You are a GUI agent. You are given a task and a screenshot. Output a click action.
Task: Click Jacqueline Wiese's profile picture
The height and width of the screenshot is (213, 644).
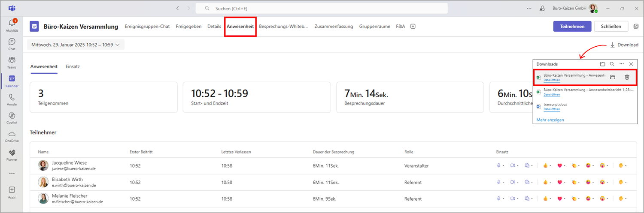click(43, 165)
